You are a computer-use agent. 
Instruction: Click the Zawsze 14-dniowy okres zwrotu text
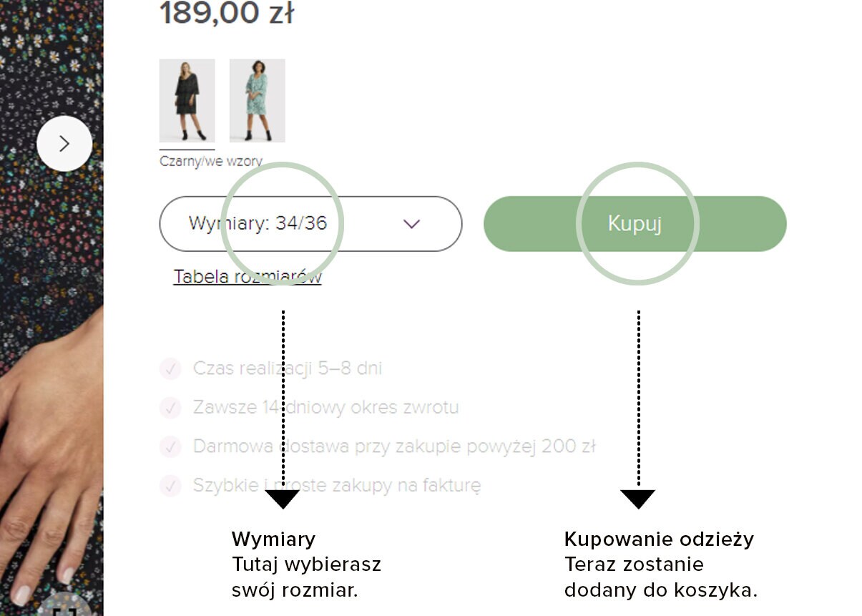325,408
